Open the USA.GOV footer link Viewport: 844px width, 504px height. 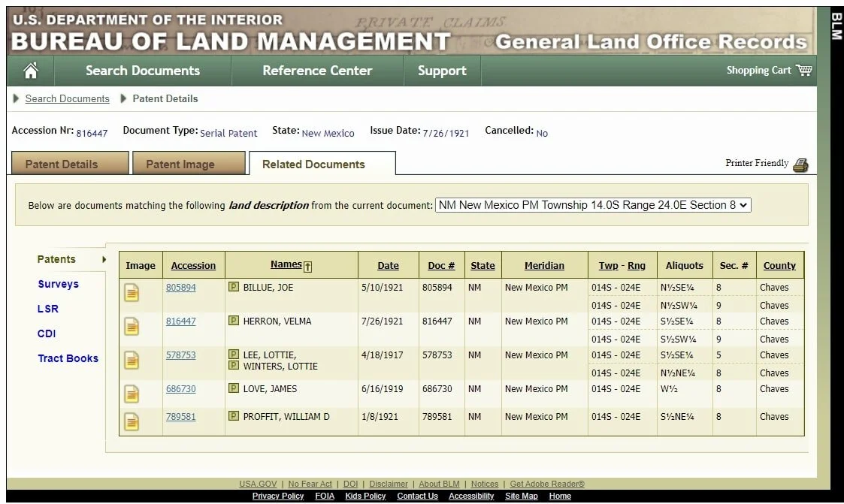click(x=258, y=484)
